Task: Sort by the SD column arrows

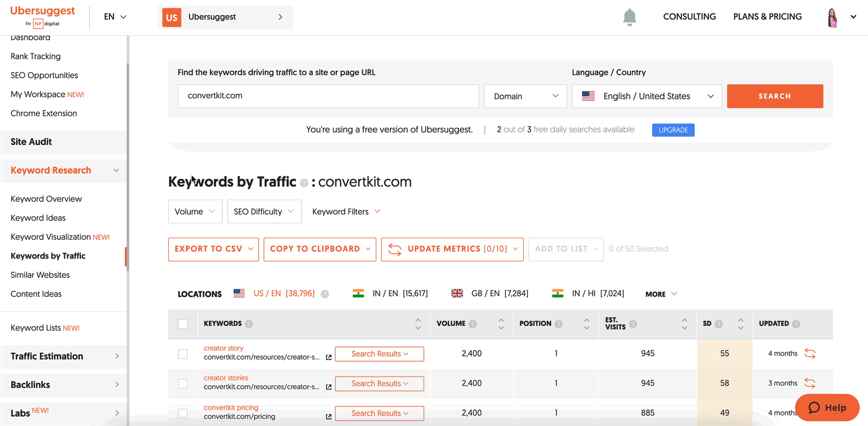Action: click(x=741, y=324)
